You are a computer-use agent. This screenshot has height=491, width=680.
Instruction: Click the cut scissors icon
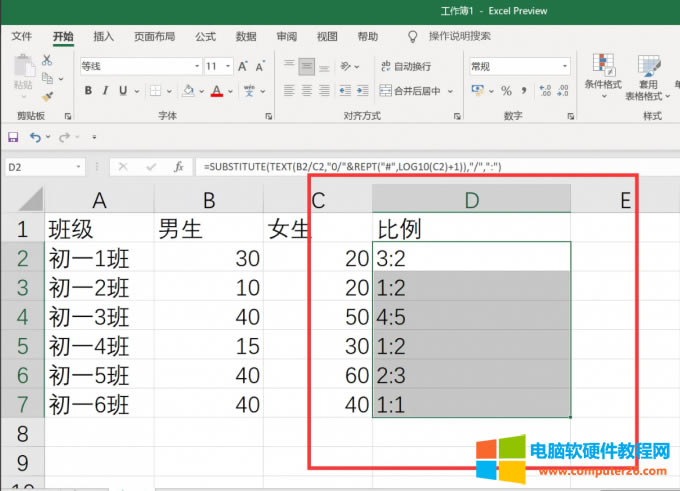click(x=47, y=61)
